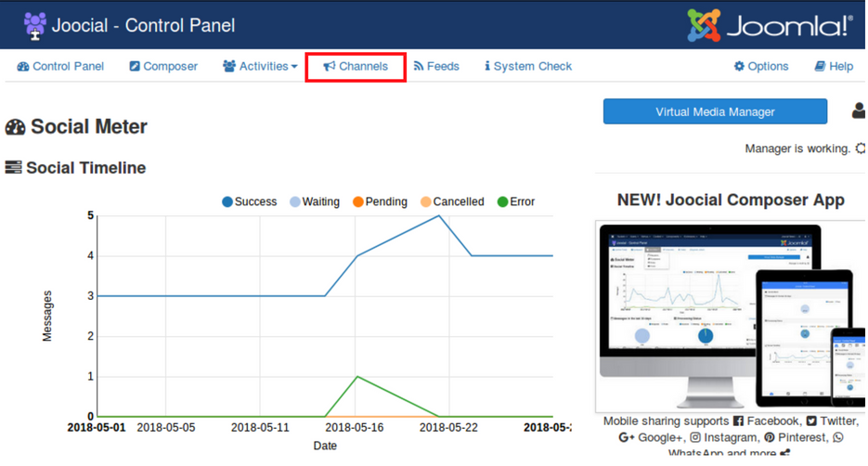Click the Help book icon

pos(820,67)
